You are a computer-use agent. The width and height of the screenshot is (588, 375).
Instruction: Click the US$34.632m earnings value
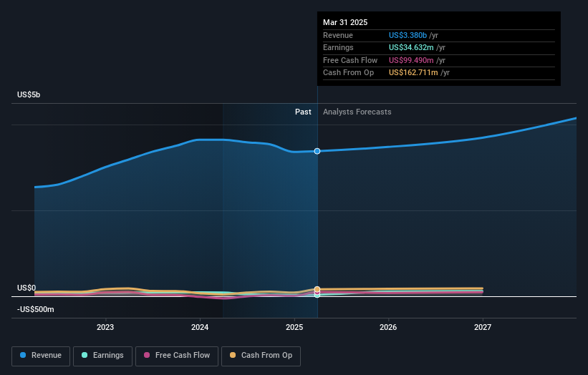pyautogui.click(x=411, y=47)
